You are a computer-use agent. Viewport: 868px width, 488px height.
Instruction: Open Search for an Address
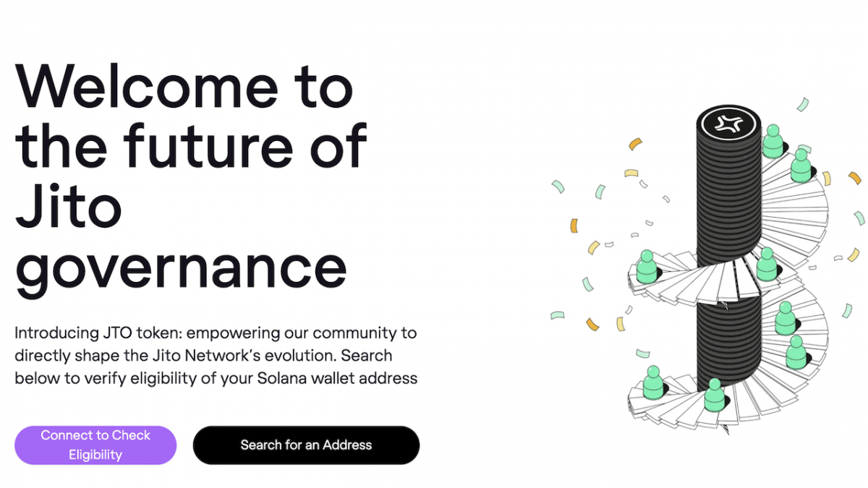306,445
